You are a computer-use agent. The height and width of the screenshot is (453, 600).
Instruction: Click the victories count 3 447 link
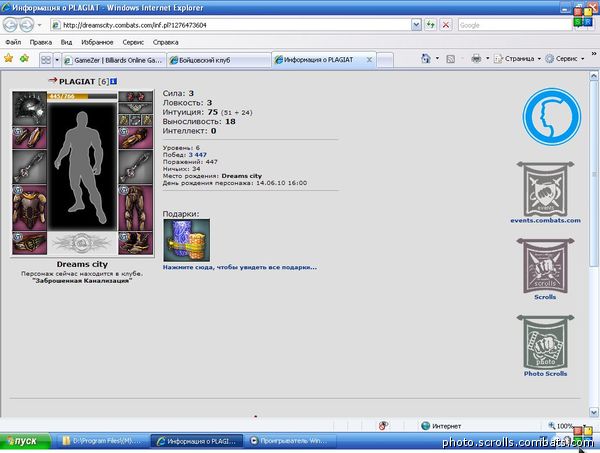(197, 155)
